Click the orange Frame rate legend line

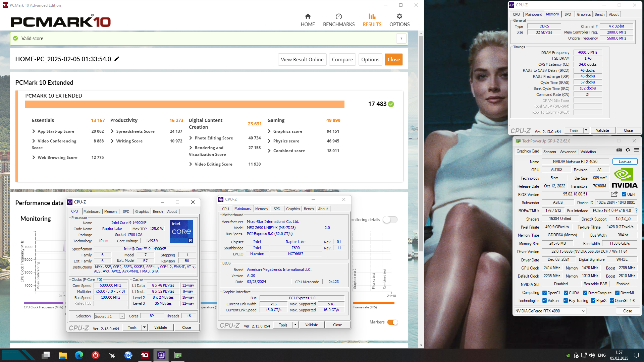374,303
